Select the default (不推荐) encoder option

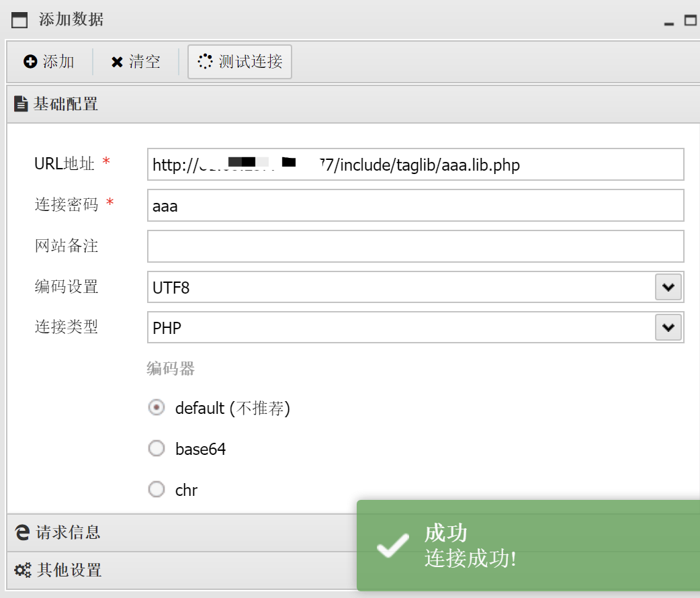coord(157,408)
